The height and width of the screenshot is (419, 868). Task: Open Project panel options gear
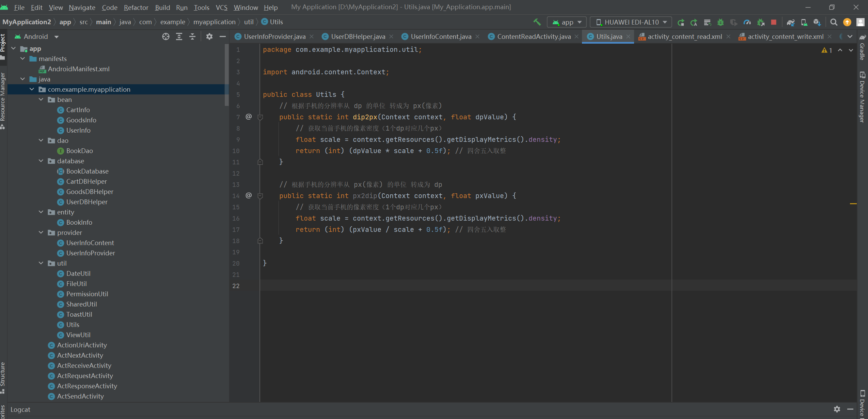[x=209, y=36]
